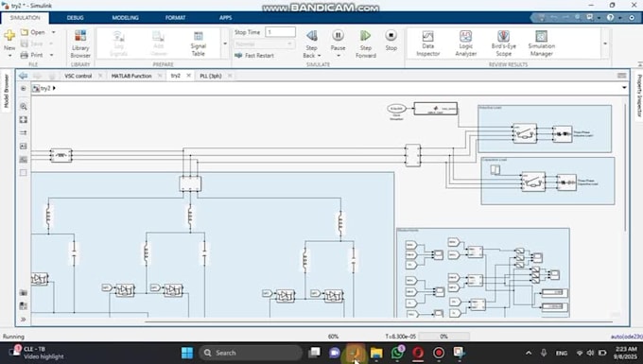
Task: Open File Explorer from taskbar
Action: point(376,353)
